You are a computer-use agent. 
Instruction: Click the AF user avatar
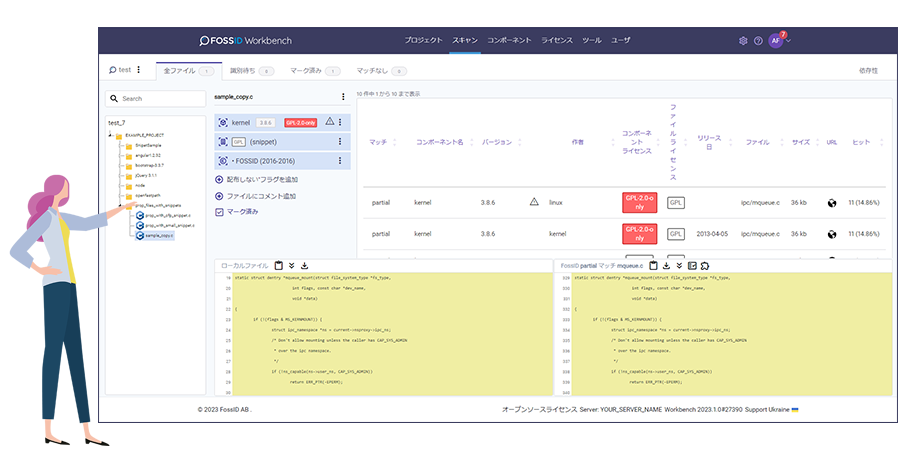(776, 40)
